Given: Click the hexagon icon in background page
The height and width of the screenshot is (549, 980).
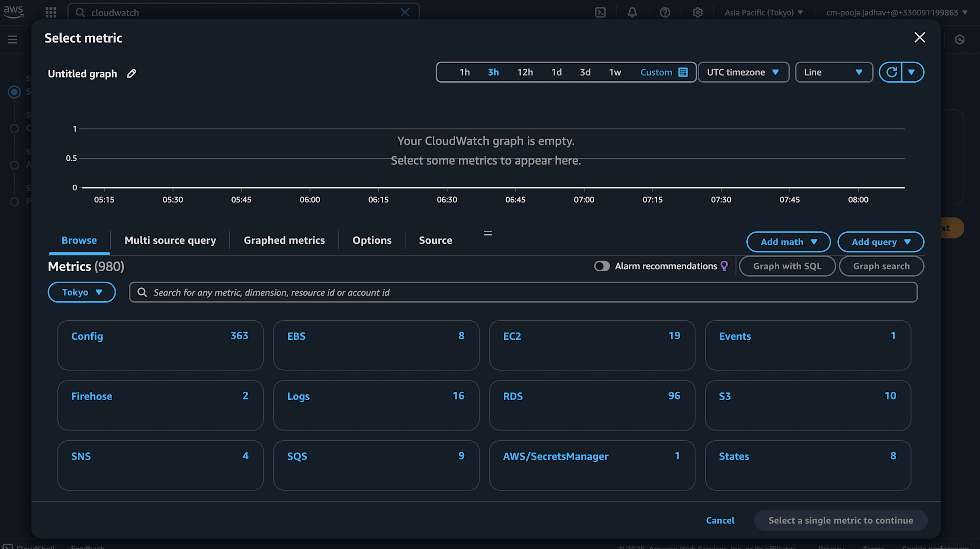Looking at the screenshot, I should 960,40.
